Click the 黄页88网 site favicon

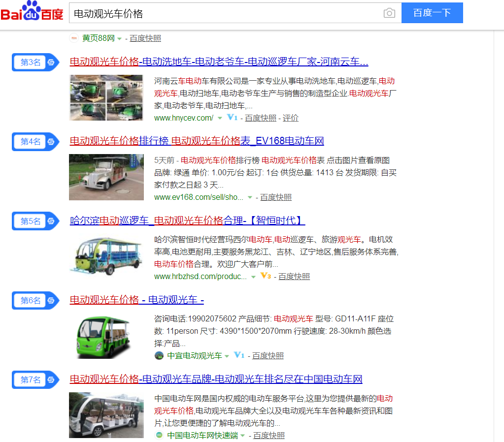[74, 38]
